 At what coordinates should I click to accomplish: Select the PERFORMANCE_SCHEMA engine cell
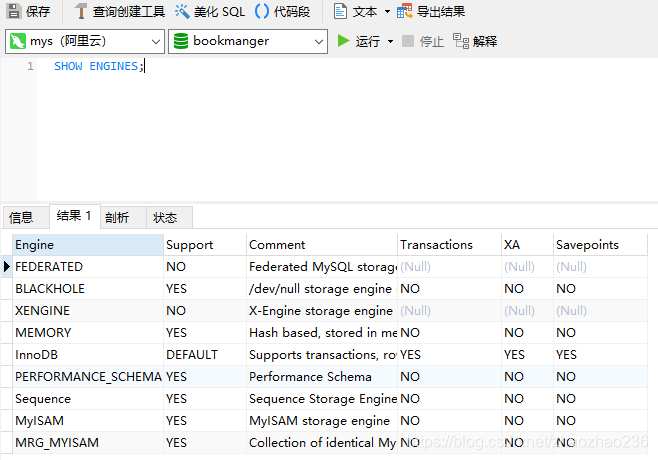point(88,377)
